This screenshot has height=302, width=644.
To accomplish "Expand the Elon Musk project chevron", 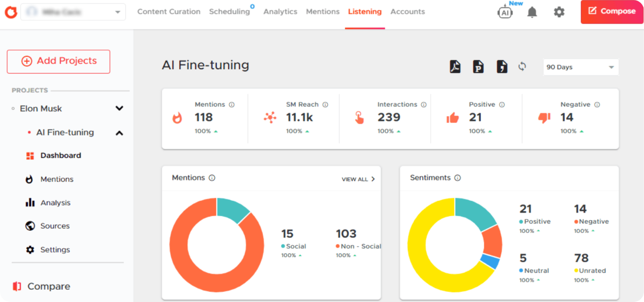I will tap(119, 108).
